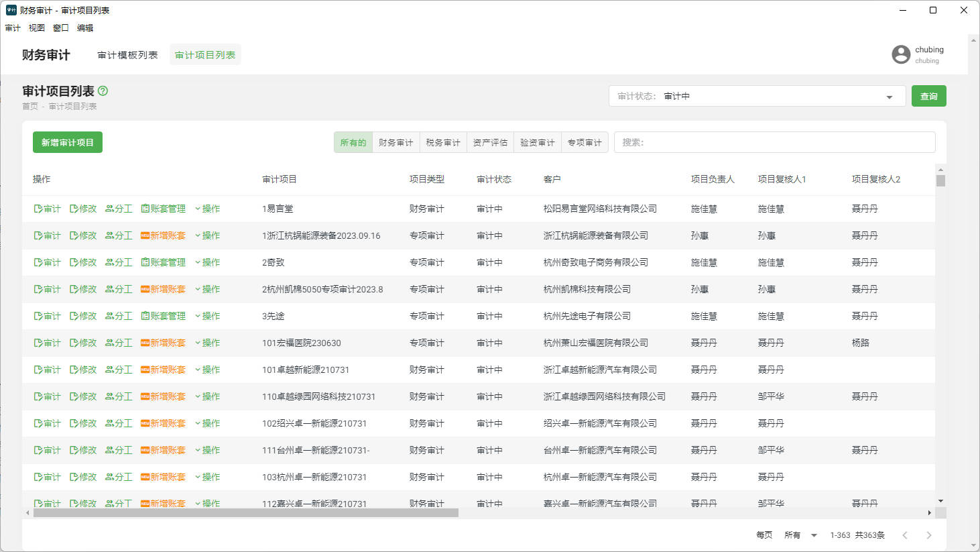Click 新增账套 for 110卓越绿园网络科技210731 row
980x552 pixels.
pos(163,396)
